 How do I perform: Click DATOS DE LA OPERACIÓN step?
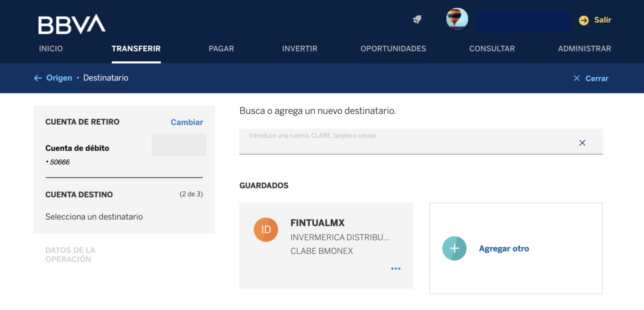click(70, 255)
